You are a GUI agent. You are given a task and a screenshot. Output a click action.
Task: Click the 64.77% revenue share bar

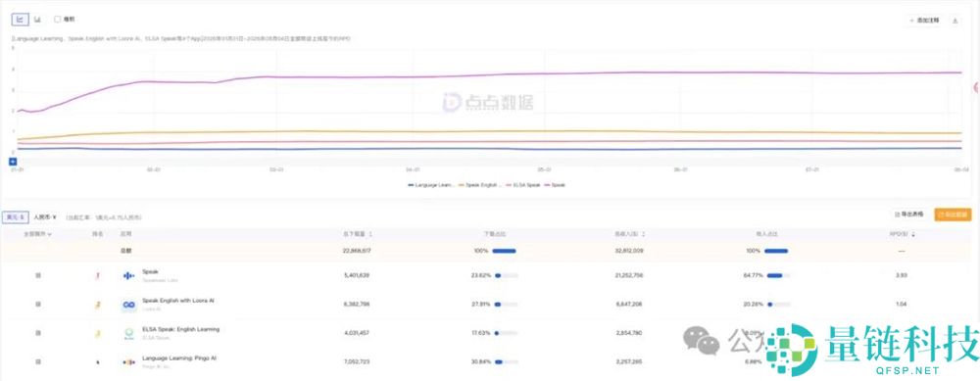coord(778,275)
